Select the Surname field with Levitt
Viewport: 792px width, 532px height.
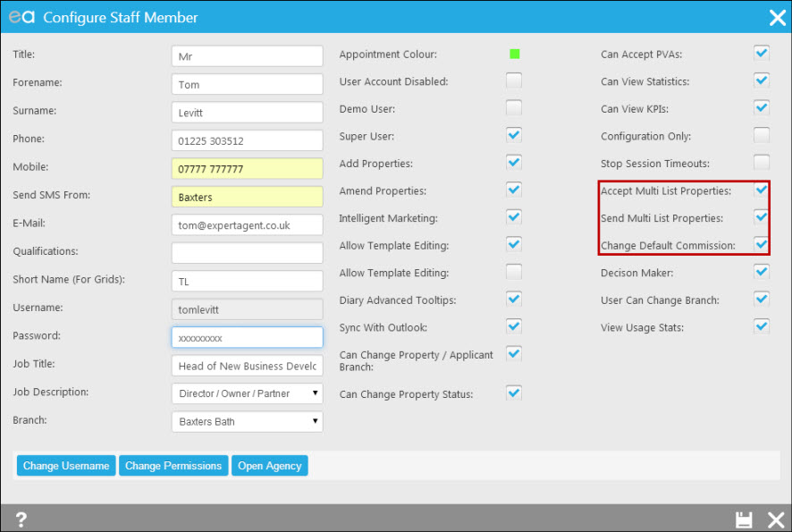(247, 113)
